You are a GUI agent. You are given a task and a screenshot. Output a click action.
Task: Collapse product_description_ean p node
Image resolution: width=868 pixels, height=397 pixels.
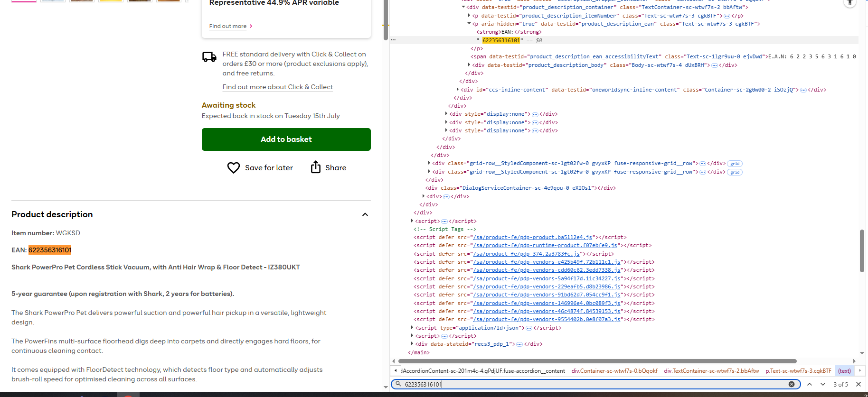[469, 24]
